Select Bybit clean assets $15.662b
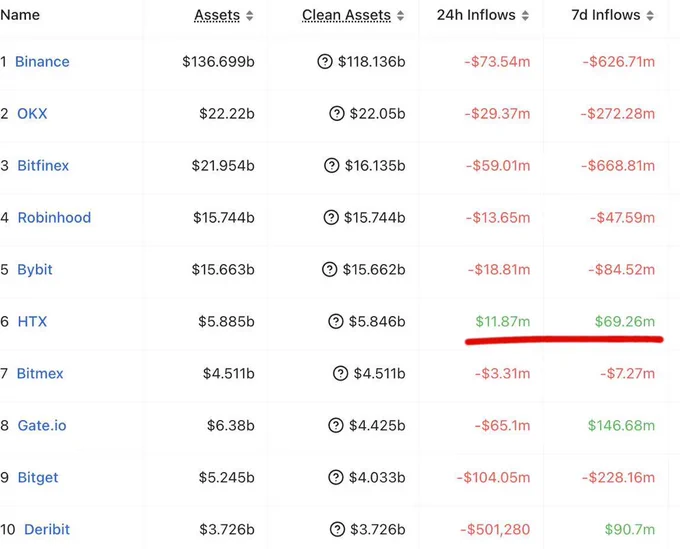 coord(374,269)
